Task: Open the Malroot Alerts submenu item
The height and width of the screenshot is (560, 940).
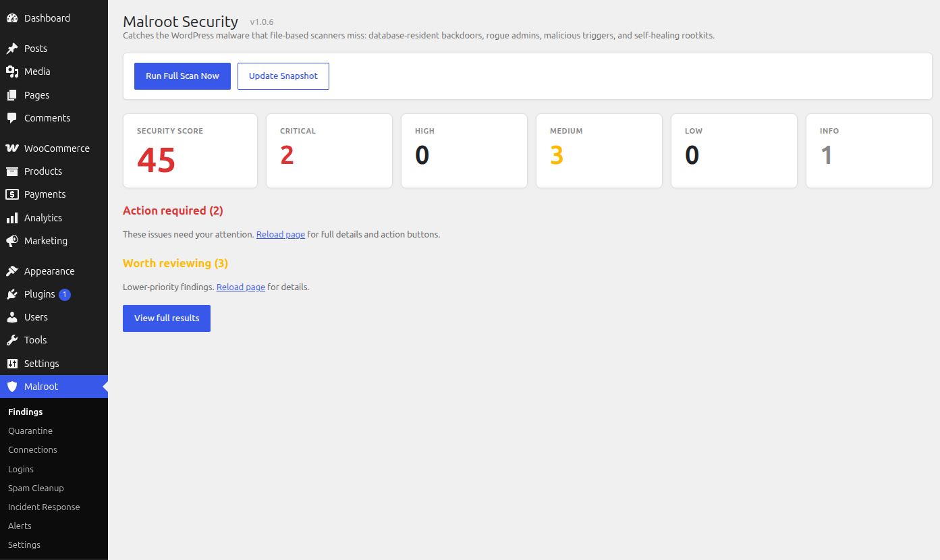Action: coord(20,526)
